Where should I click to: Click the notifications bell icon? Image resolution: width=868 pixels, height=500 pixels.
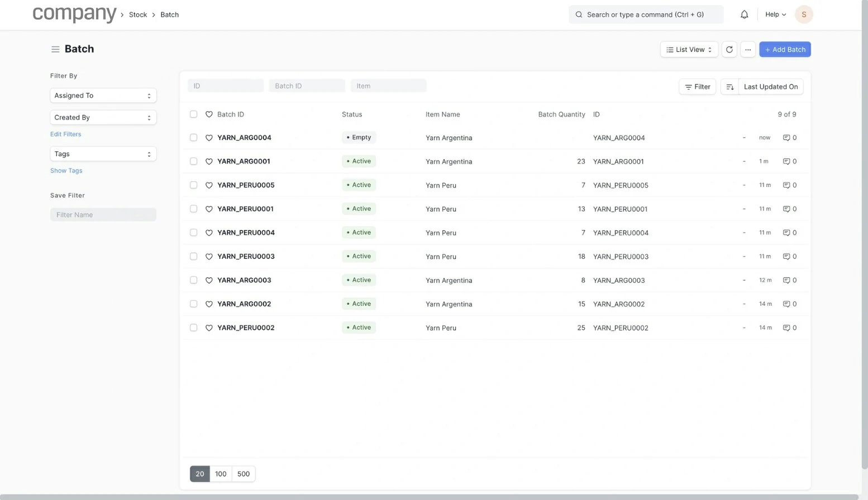coord(744,15)
